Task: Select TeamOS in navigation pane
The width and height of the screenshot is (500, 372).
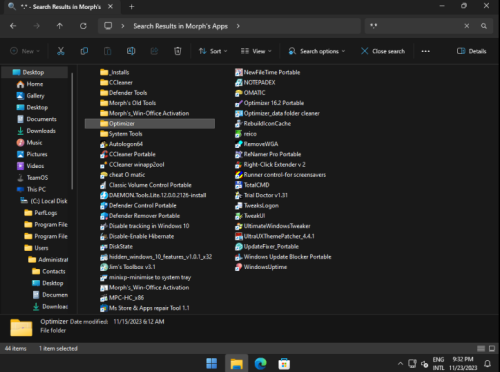Action: coord(32,178)
